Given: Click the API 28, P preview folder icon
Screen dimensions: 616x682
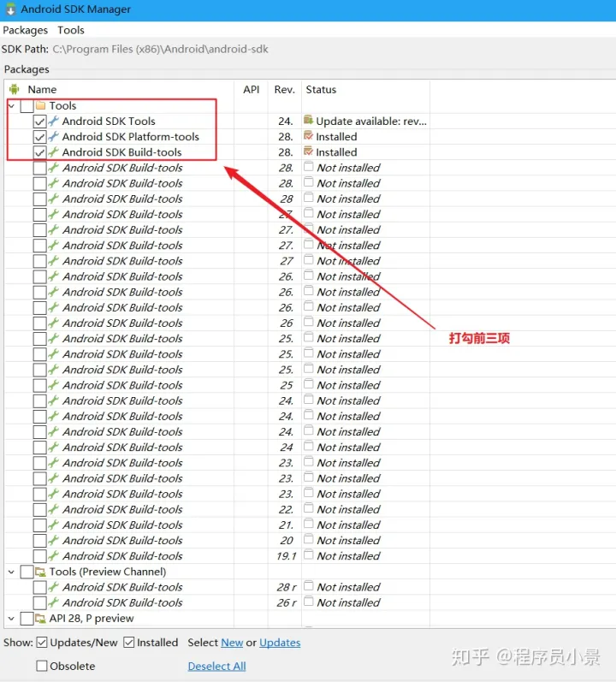Looking at the screenshot, I should tap(41, 619).
